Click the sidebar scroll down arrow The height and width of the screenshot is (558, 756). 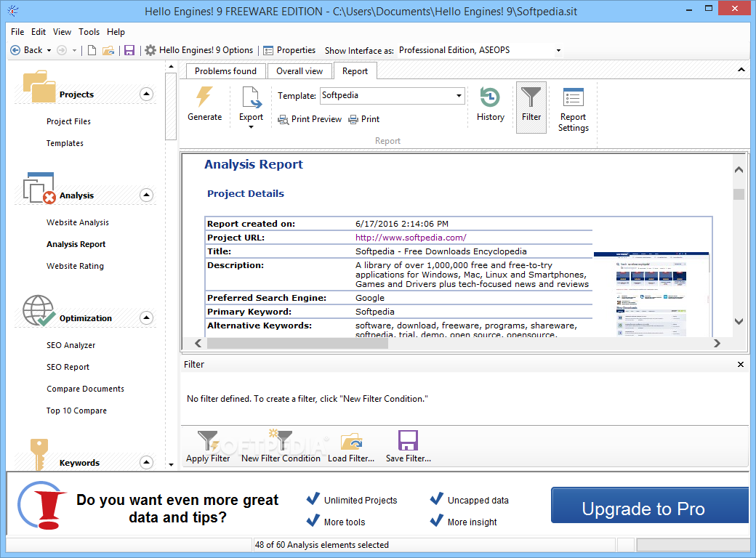pyautogui.click(x=171, y=464)
